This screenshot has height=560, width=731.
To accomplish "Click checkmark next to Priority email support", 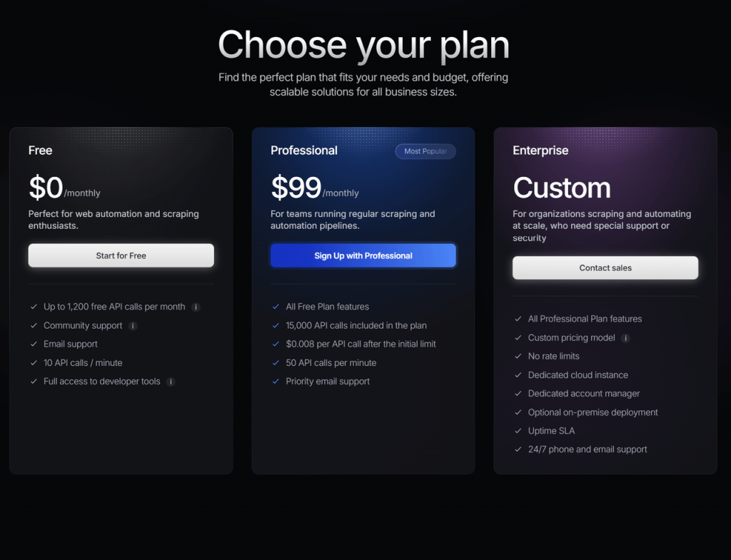I will tap(276, 381).
